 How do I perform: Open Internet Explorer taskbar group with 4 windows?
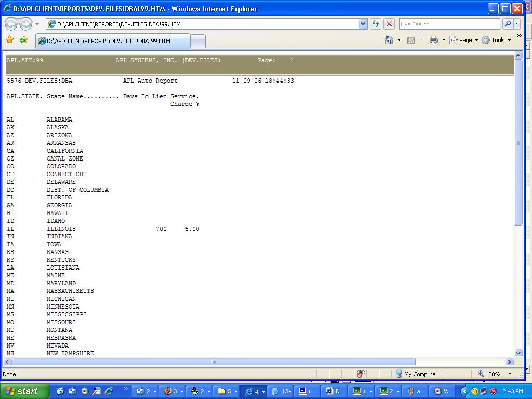(255, 391)
